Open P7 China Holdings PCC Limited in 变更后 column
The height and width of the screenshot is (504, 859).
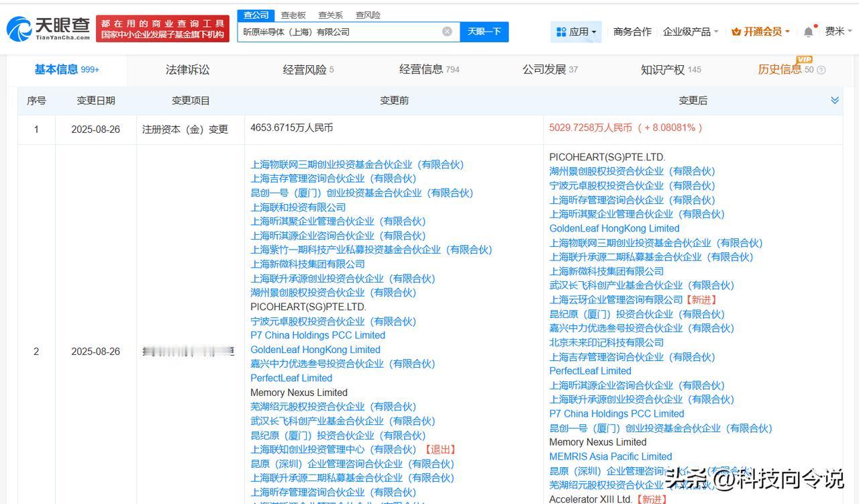click(x=617, y=413)
